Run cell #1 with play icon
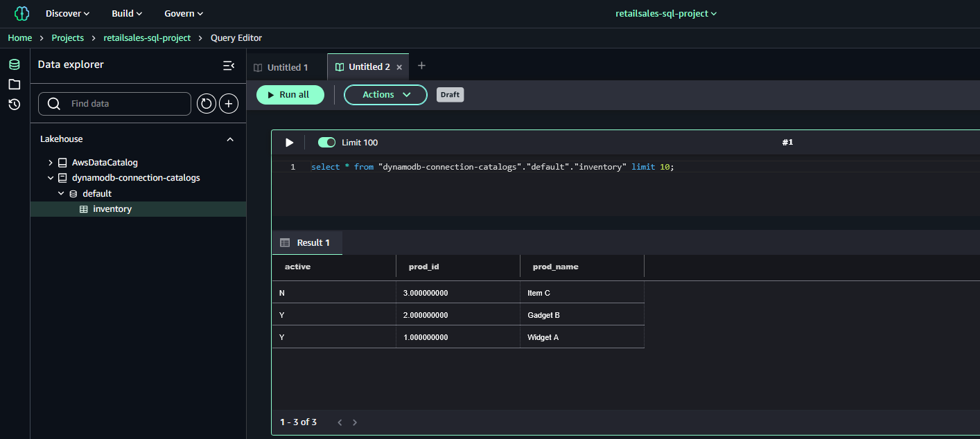Image resolution: width=980 pixels, height=439 pixels. 290,143
